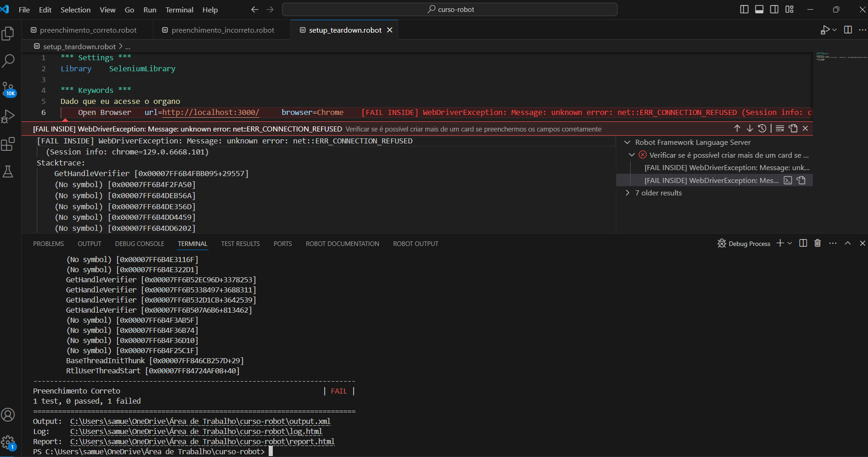This screenshot has width=868, height=457.
Task: Customize layout icon in title bar
Action: pyautogui.click(x=789, y=9)
